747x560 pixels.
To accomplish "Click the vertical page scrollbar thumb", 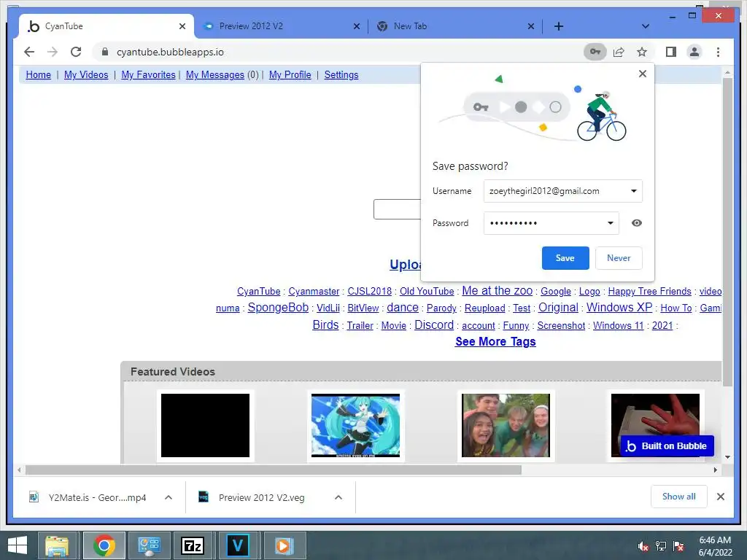I will (727, 231).
